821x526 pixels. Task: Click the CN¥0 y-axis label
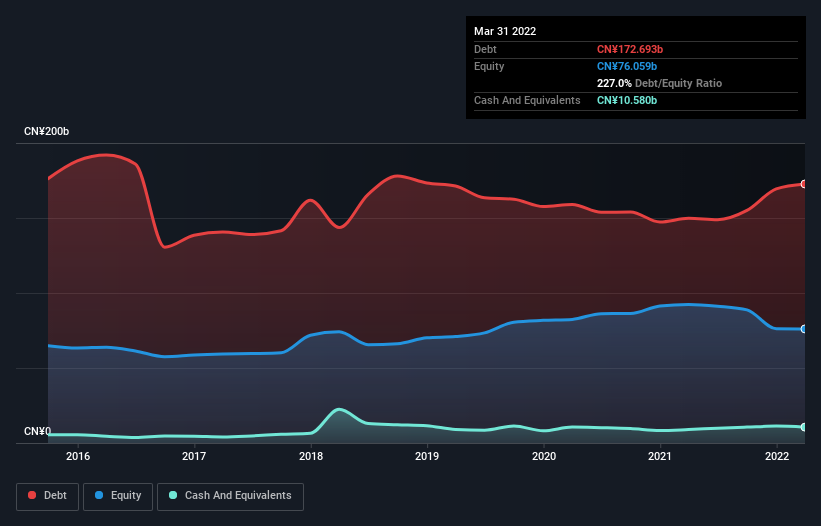coord(38,431)
